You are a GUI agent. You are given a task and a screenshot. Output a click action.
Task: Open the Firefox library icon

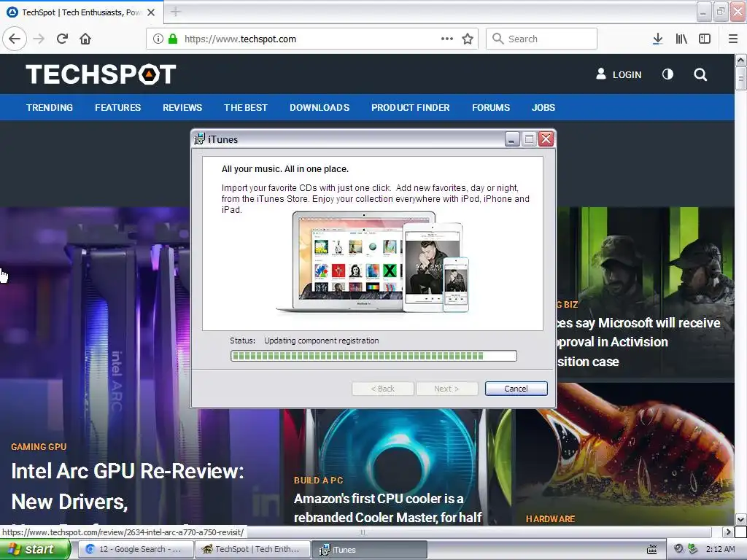coord(681,39)
